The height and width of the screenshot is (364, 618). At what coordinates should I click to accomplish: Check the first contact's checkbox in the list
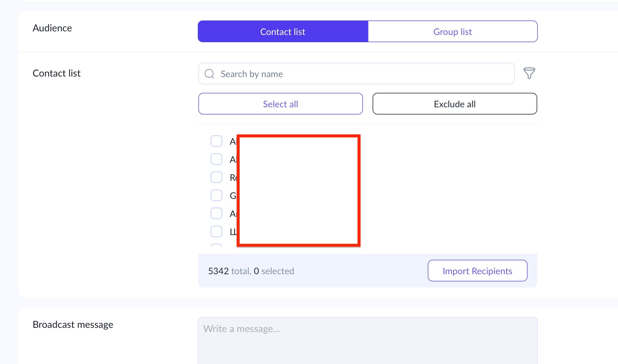(x=216, y=141)
